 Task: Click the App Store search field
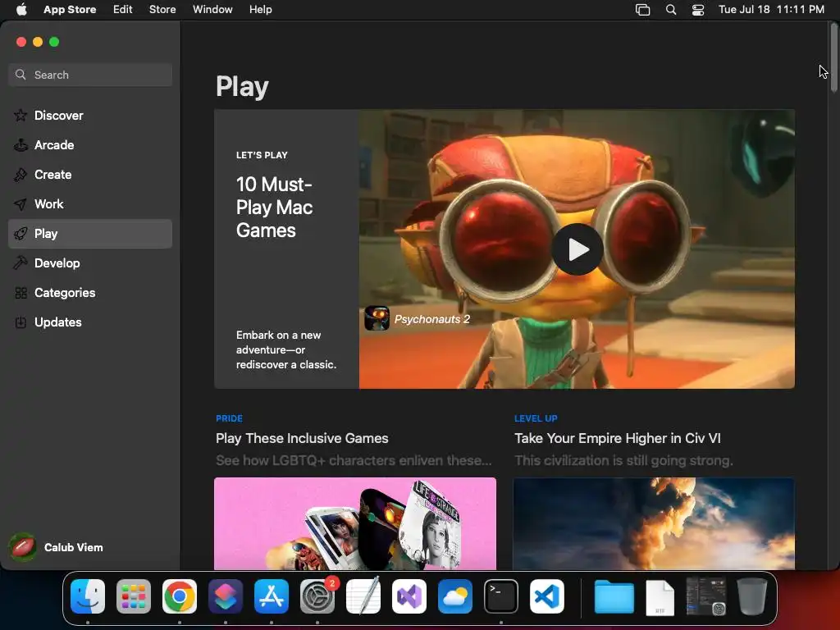point(90,75)
